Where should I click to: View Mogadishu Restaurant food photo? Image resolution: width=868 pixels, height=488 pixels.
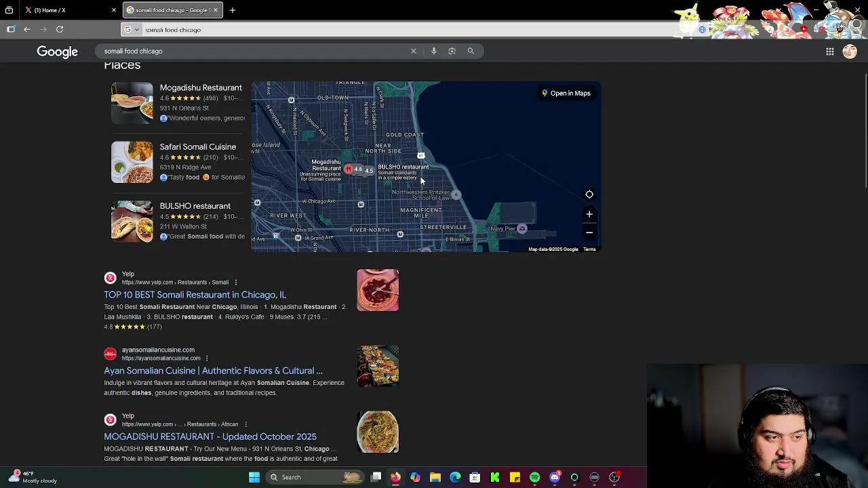tap(132, 102)
